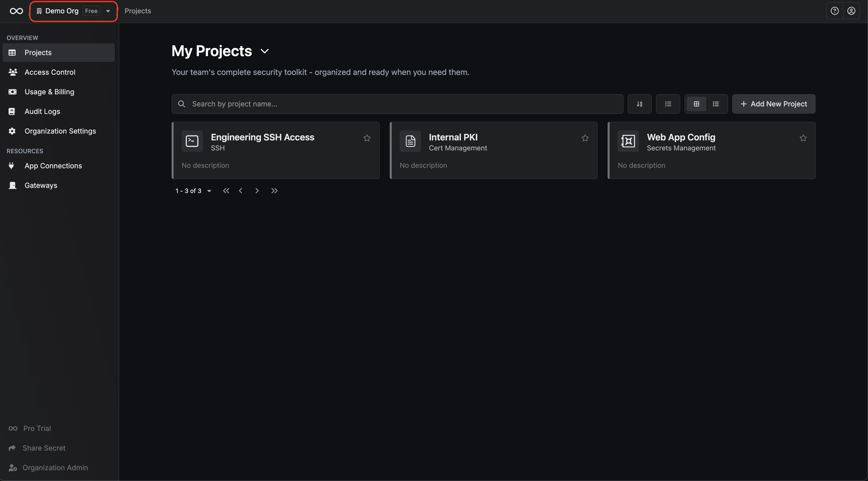The height and width of the screenshot is (481, 868).
Task: Open Audit Logs in the sidebar
Action: coord(59,111)
